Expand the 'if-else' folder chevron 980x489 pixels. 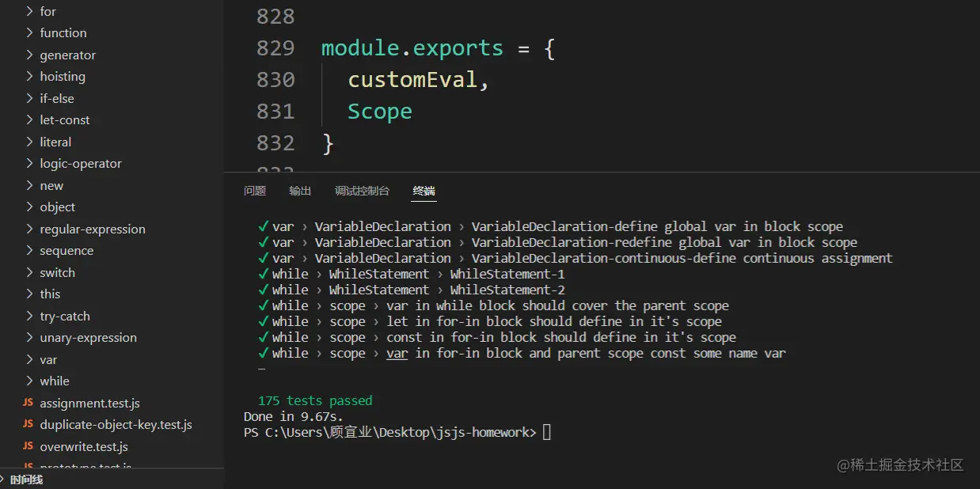(29, 98)
